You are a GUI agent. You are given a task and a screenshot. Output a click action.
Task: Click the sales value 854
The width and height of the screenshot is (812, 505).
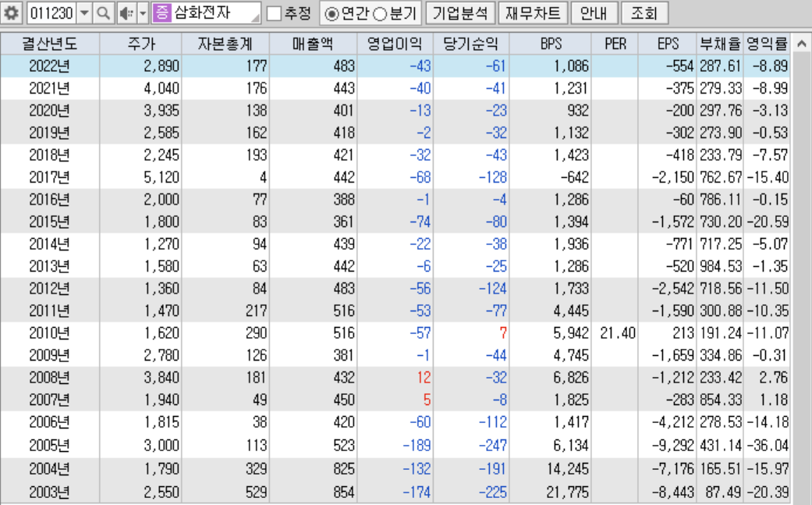tap(344, 492)
